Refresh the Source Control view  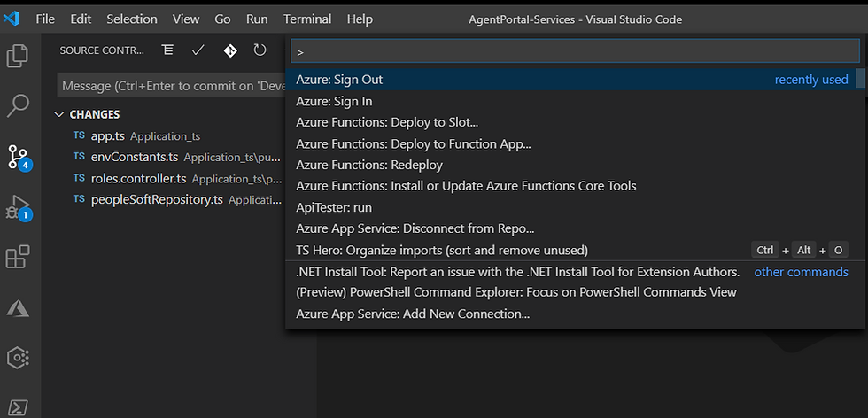pyautogui.click(x=260, y=50)
